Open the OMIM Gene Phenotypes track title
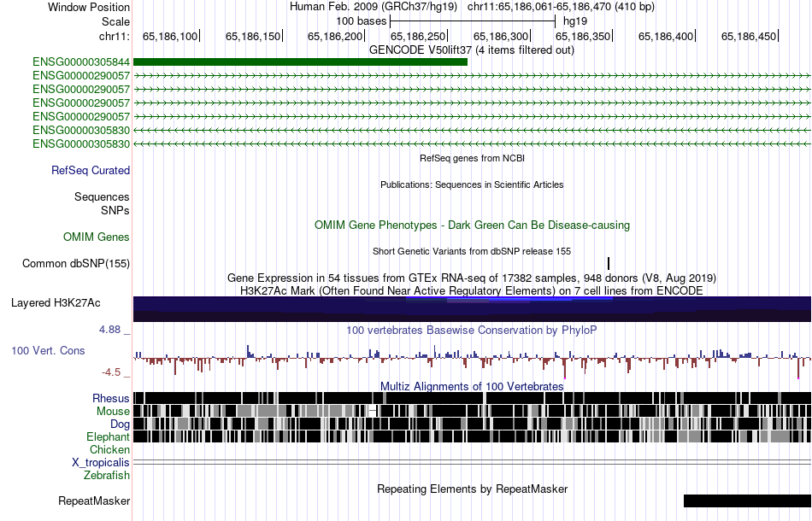This screenshot has width=812, height=521. [472, 225]
